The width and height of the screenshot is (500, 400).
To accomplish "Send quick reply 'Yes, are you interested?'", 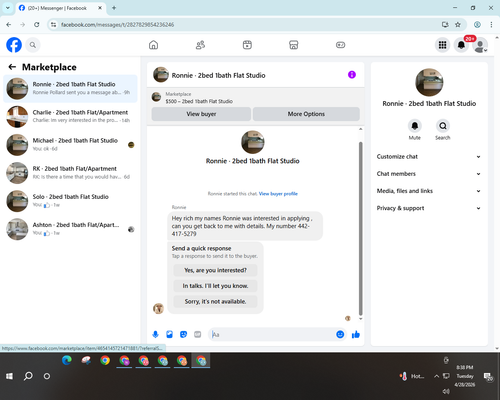I will click(x=215, y=270).
